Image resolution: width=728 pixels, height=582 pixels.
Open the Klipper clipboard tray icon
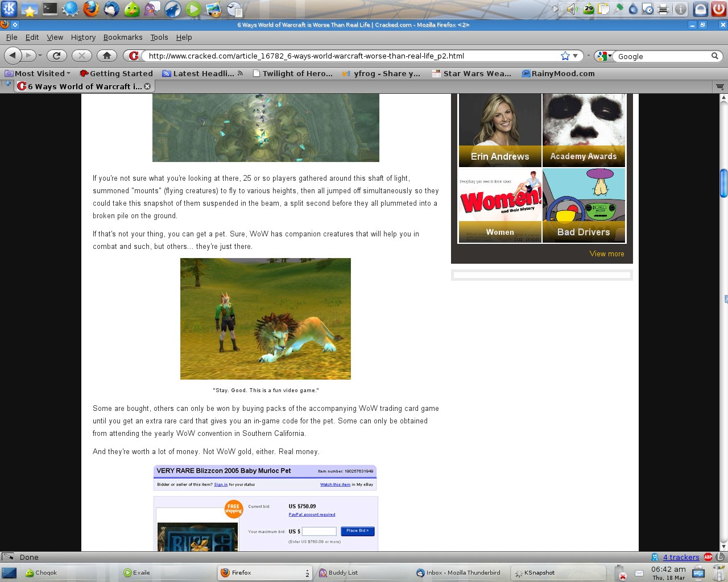click(x=603, y=9)
